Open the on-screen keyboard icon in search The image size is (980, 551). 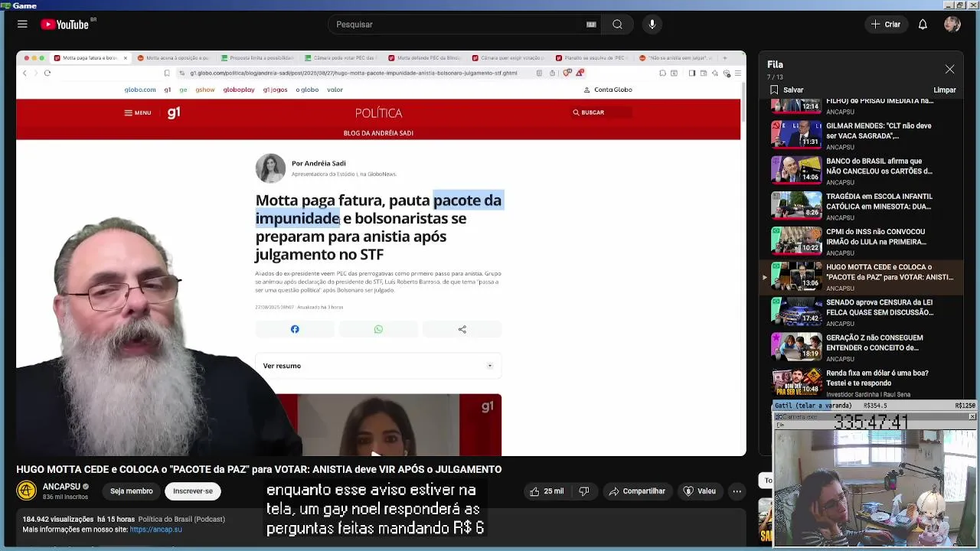(x=591, y=24)
